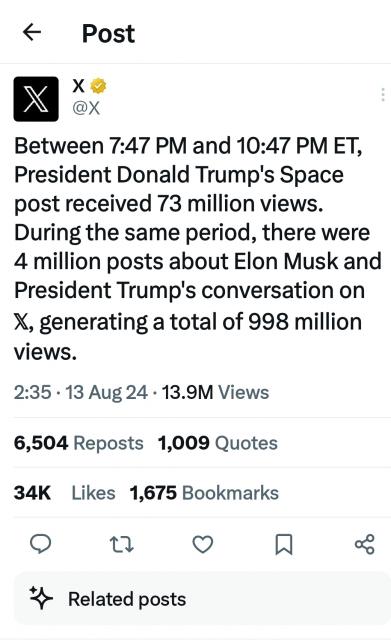
Task: Open the X account profile picture
Action: [36, 99]
